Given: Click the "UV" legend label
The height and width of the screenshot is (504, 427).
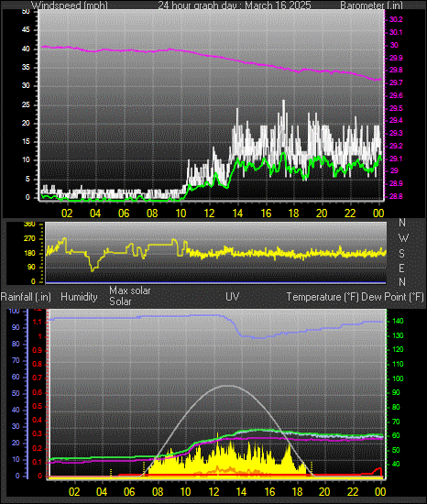Looking at the screenshot, I should click(233, 297).
